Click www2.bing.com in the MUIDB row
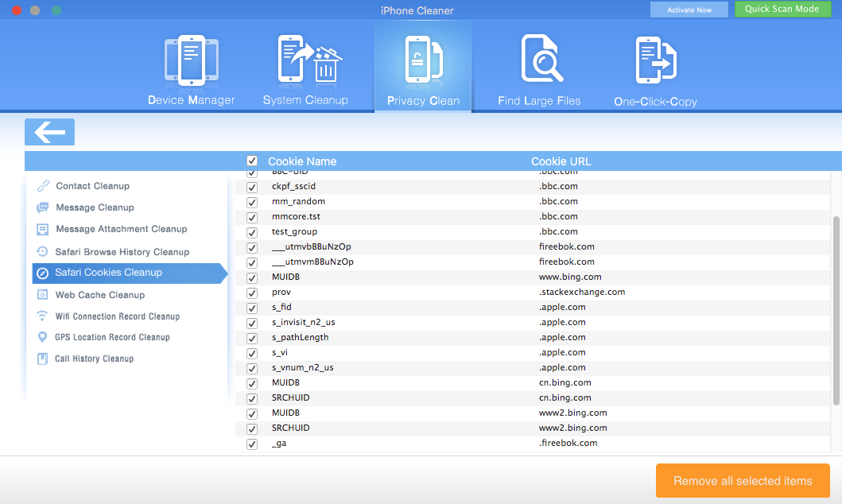 573,413
